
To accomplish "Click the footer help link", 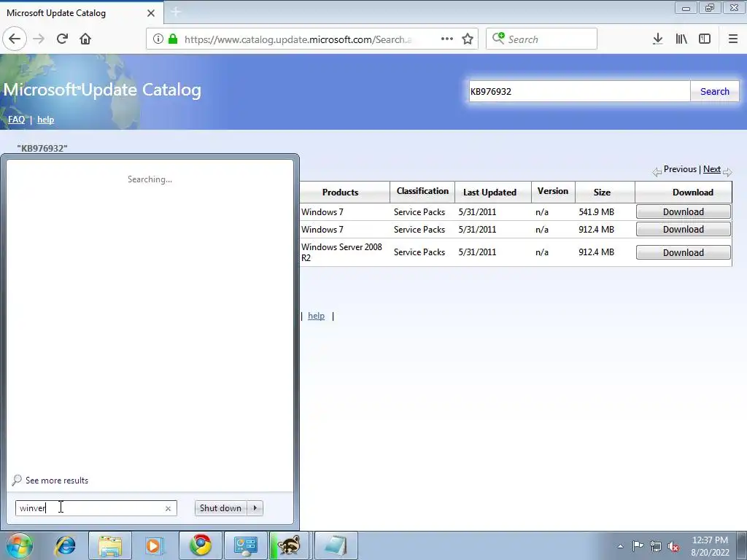I will click(316, 316).
